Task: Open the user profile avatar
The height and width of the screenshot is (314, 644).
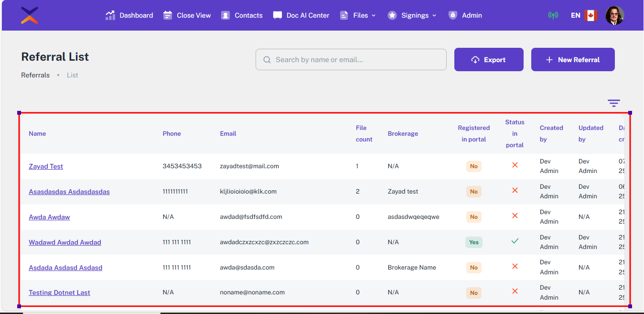Action: 614,15
